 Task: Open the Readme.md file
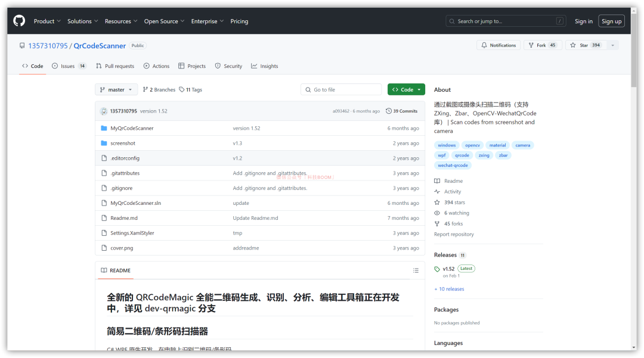124,218
